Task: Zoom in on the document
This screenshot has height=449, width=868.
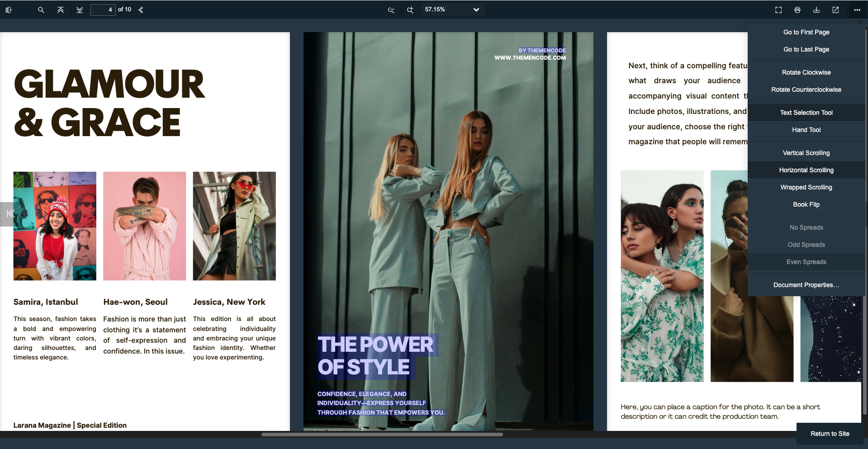Action: 410,9
